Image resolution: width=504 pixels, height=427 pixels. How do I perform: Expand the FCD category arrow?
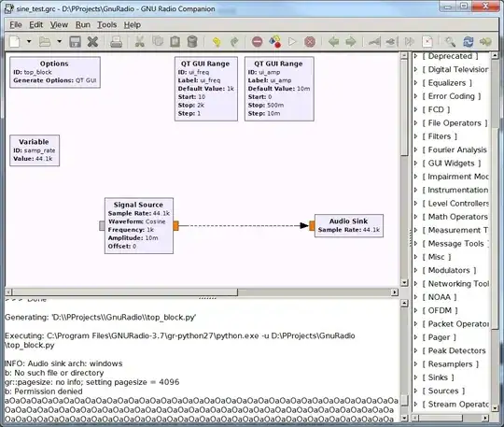pos(415,109)
